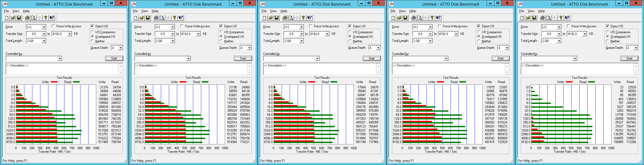
Task: Enable Force Write Access in fifth ATTO window
Action: 568,26
